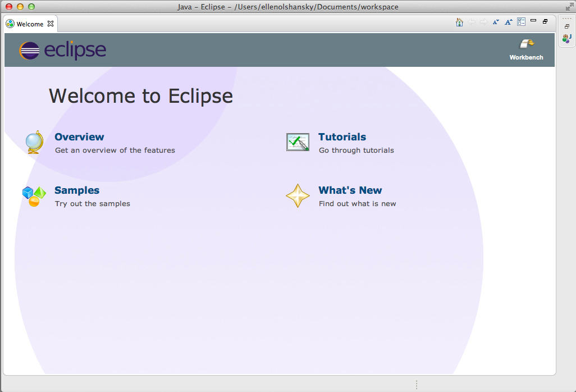Select the What's New star icon
The width and height of the screenshot is (576, 392).
click(x=298, y=195)
